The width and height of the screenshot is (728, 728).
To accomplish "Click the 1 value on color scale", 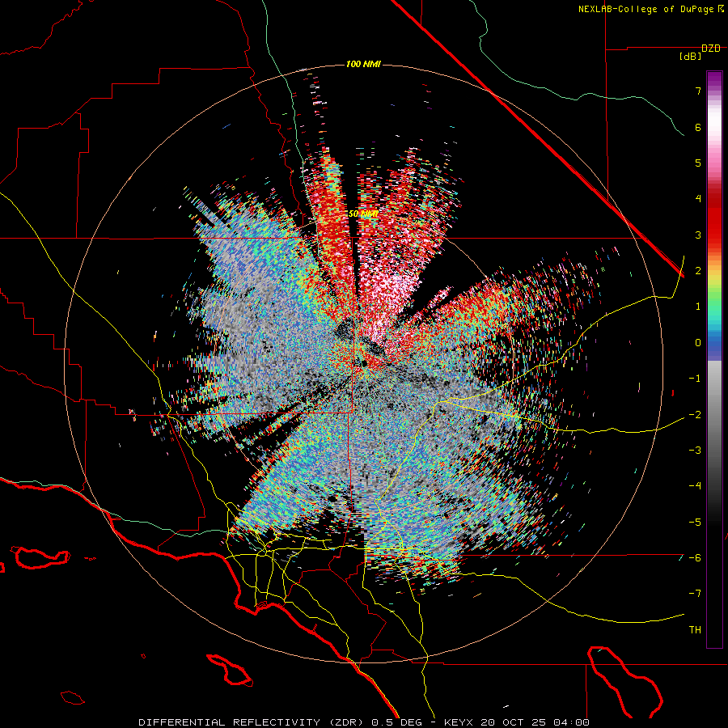I will click(698, 307).
